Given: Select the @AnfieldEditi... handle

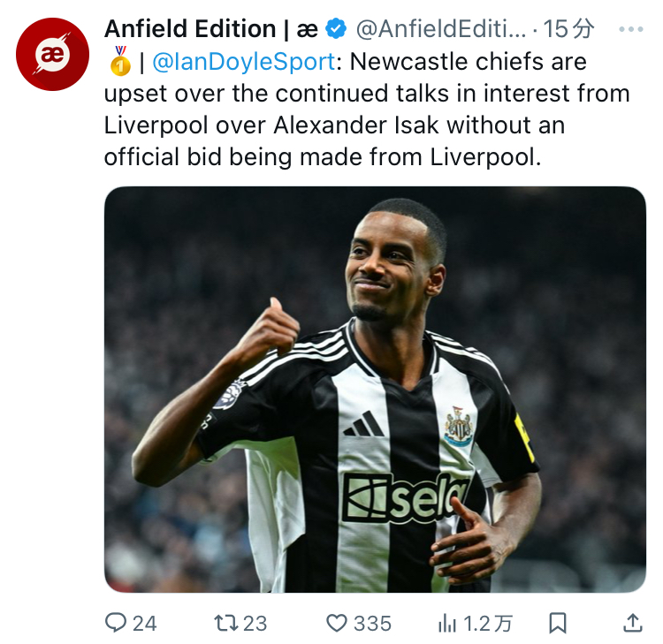Looking at the screenshot, I should pyautogui.click(x=441, y=29).
